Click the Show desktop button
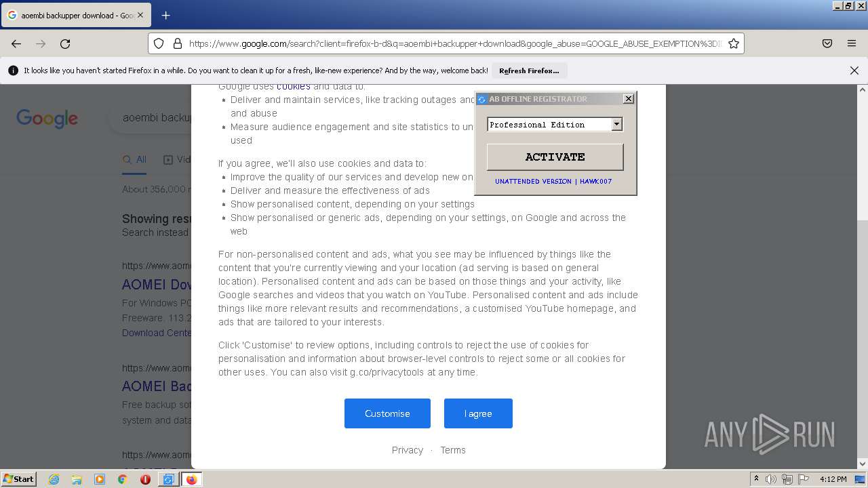The height and width of the screenshot is (488, 868). 861,479
